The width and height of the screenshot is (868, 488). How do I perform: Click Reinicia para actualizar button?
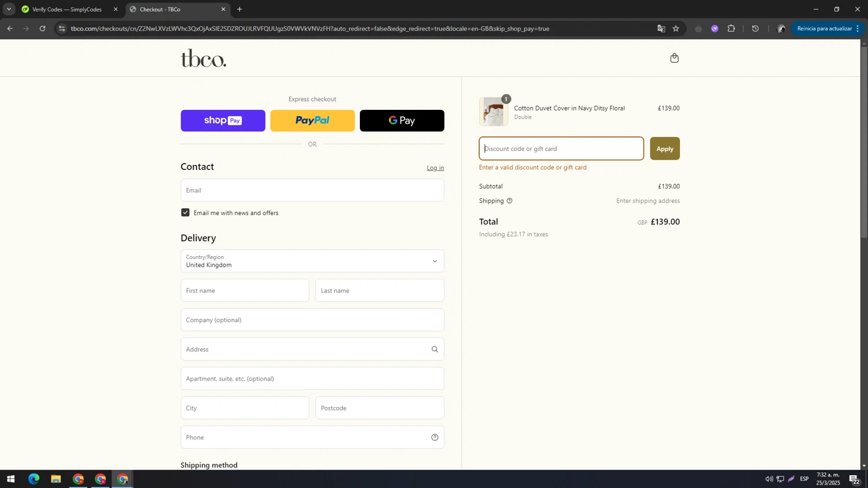click(x=828, y=28)
